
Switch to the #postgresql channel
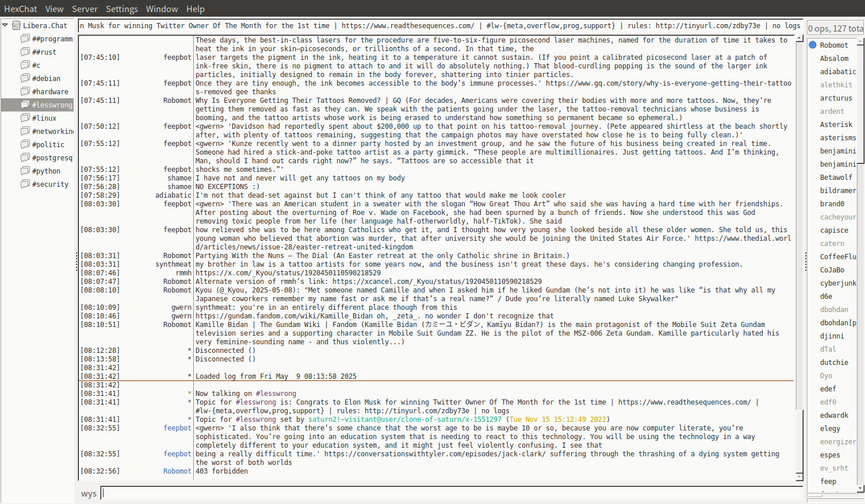tap(52, 157)
